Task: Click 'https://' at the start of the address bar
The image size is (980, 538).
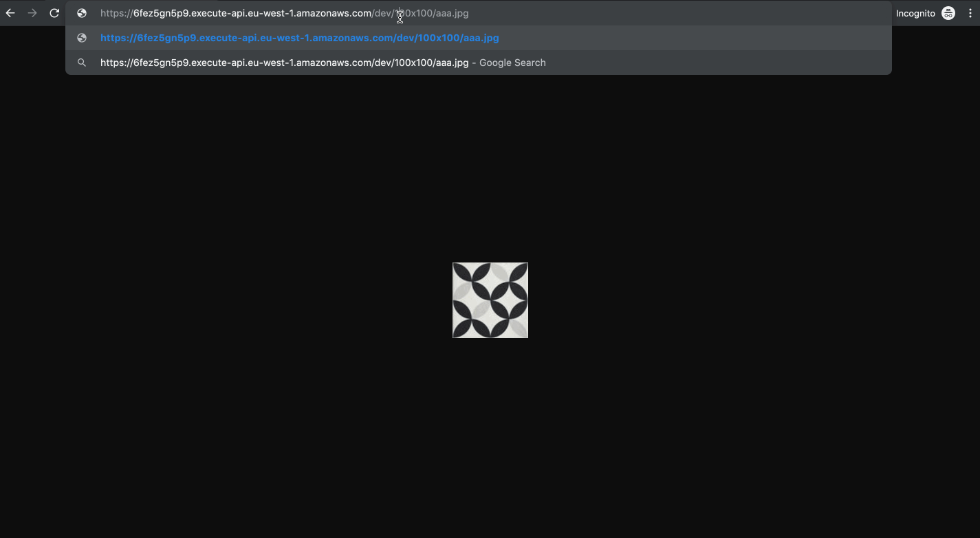Action: point(116,13)
